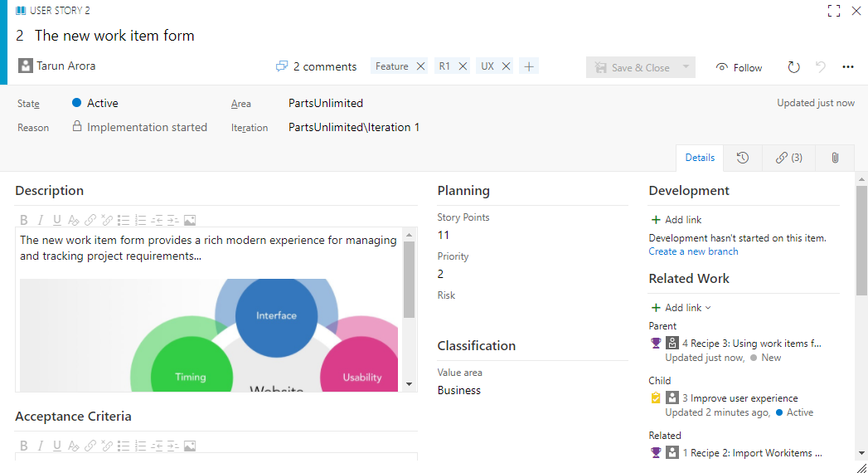Close the work item form
868x473 pixels.
(x=856, y=11)
